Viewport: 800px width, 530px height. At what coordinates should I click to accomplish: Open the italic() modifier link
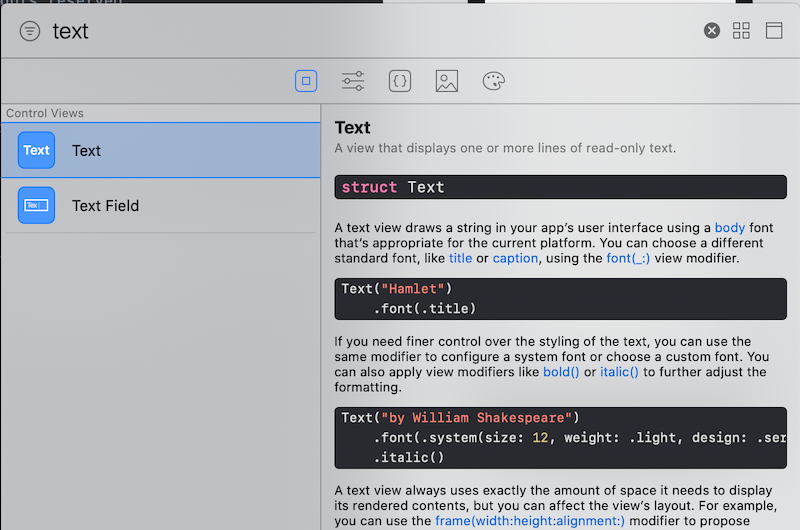tap(619, 372)
